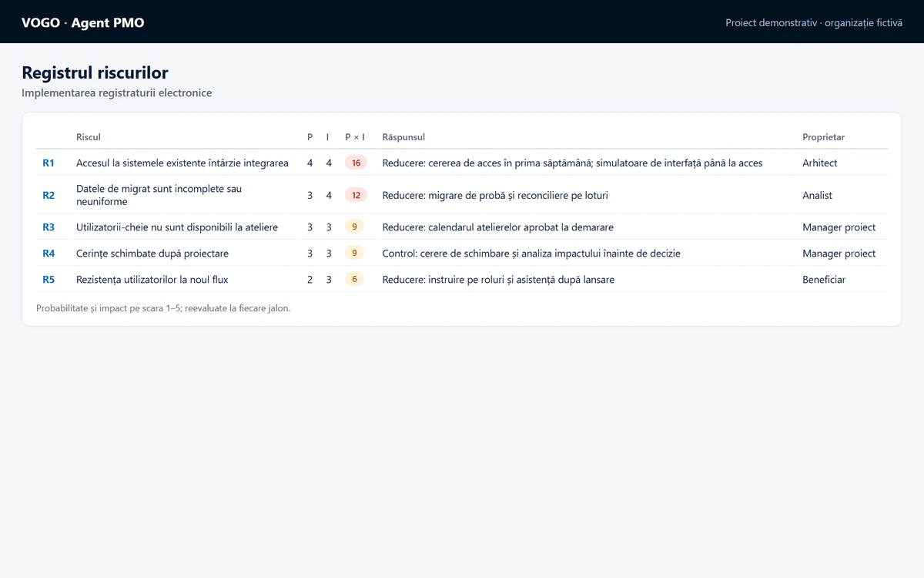Image resolution: width=924 pixels, height=578 pixels.
Task: Open risk ID R4
Action: point(49,254)
